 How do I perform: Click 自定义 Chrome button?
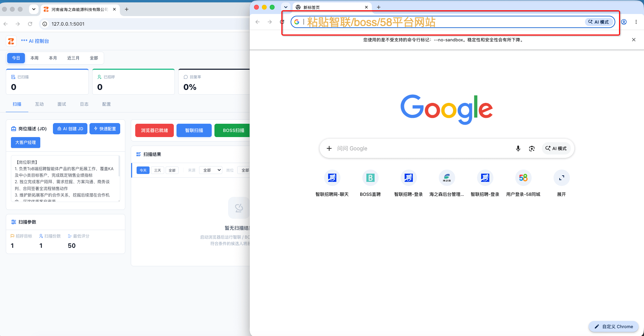point(614,327)
